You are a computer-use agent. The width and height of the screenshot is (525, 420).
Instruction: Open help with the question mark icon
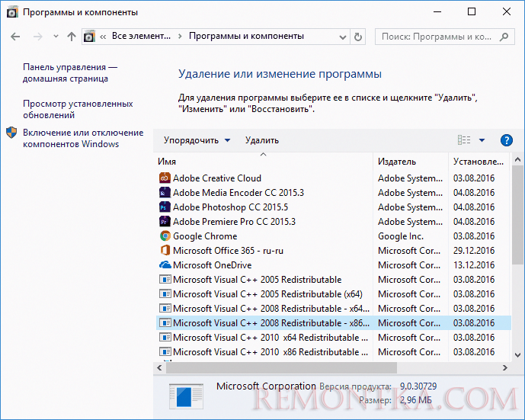(x=507, y=140)
